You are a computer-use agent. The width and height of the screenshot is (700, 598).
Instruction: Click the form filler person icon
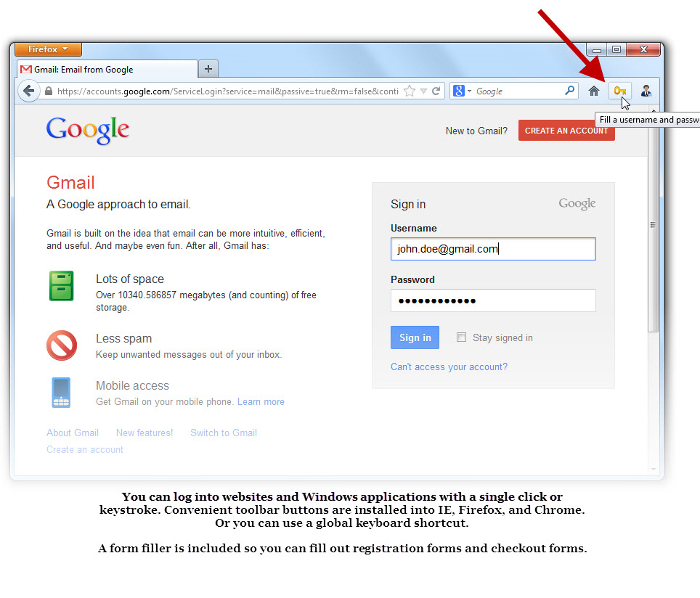[646, 91]
